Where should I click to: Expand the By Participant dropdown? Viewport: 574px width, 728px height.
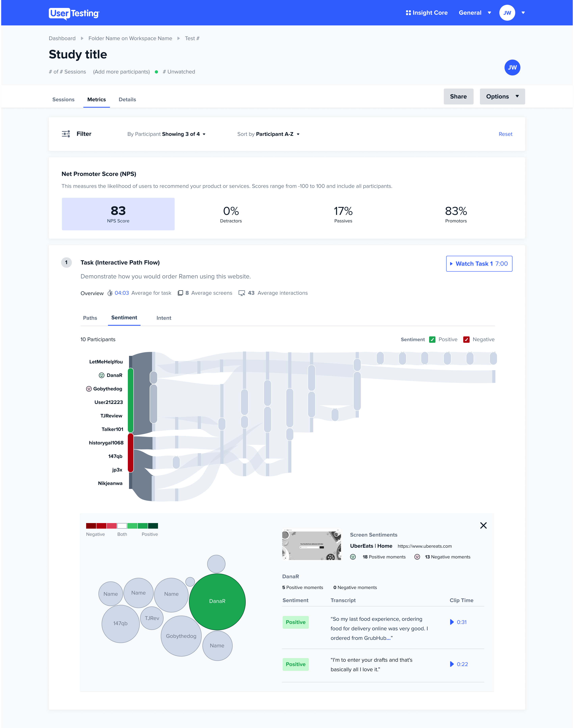[166, 134]
